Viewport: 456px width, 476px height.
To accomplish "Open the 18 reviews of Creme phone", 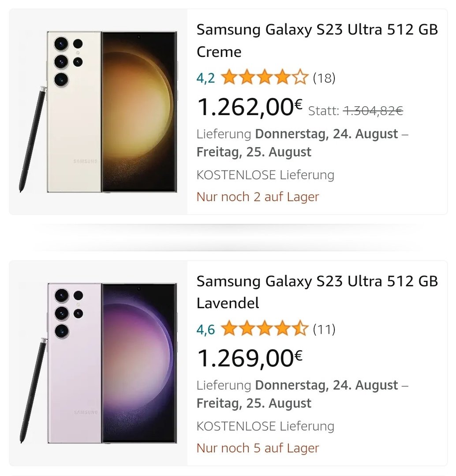I will tap(324, 78).
